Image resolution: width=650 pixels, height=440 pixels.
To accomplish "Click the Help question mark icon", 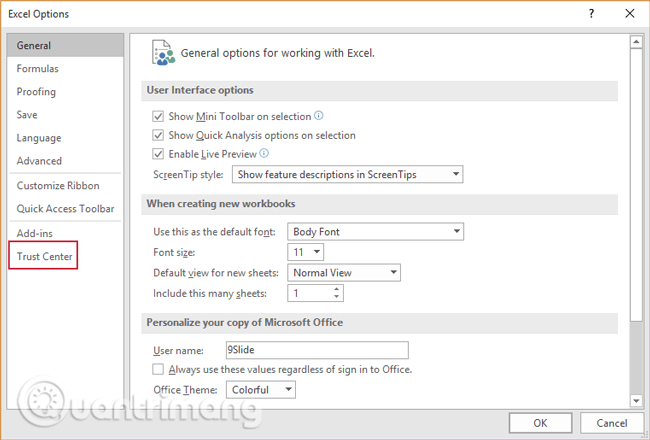I will click(592, 14).
